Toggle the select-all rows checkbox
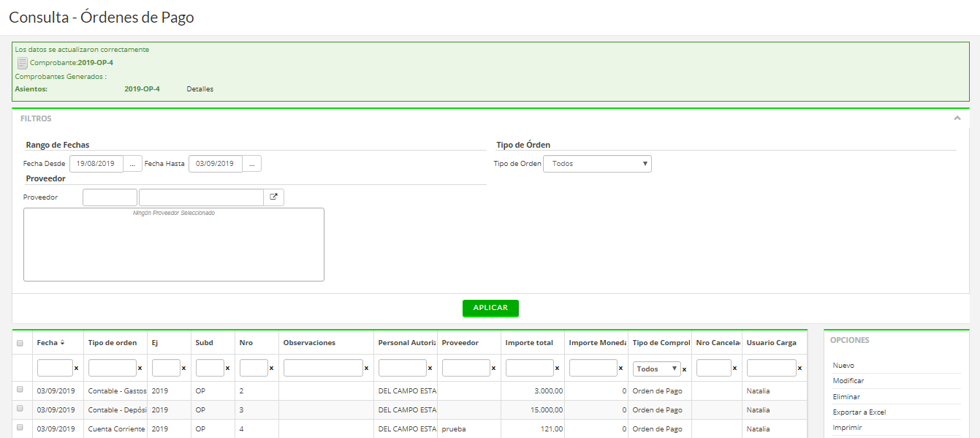 tap(20, 343)
